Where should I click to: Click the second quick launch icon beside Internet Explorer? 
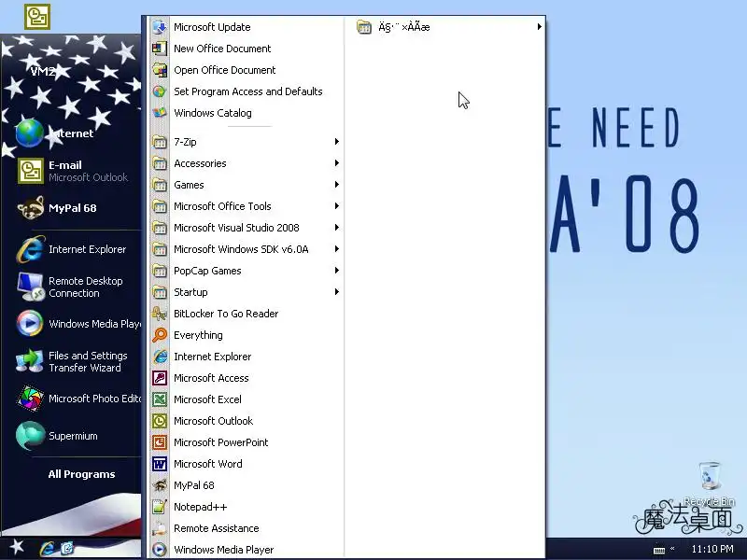point(67,549)
